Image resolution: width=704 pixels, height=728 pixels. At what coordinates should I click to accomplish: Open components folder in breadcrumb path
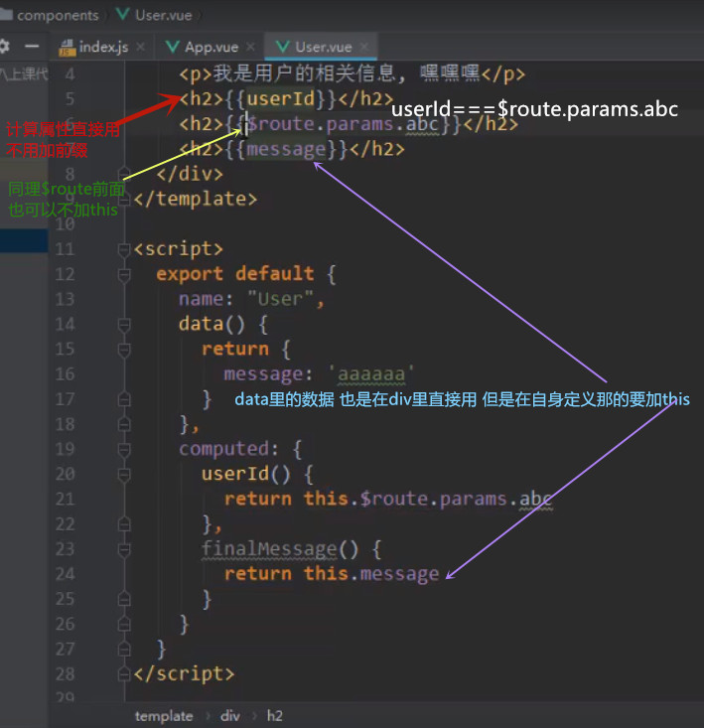point(58,15)
